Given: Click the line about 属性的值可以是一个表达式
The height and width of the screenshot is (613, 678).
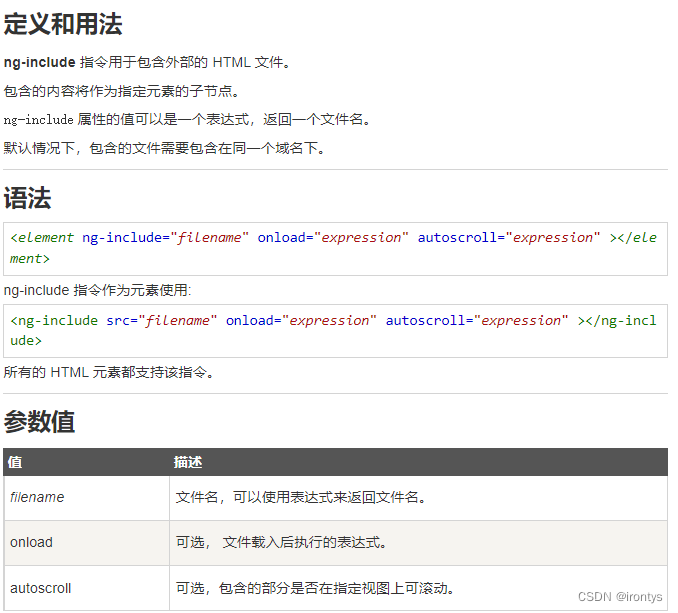Looking at the screenshot, I should [187, 119].
